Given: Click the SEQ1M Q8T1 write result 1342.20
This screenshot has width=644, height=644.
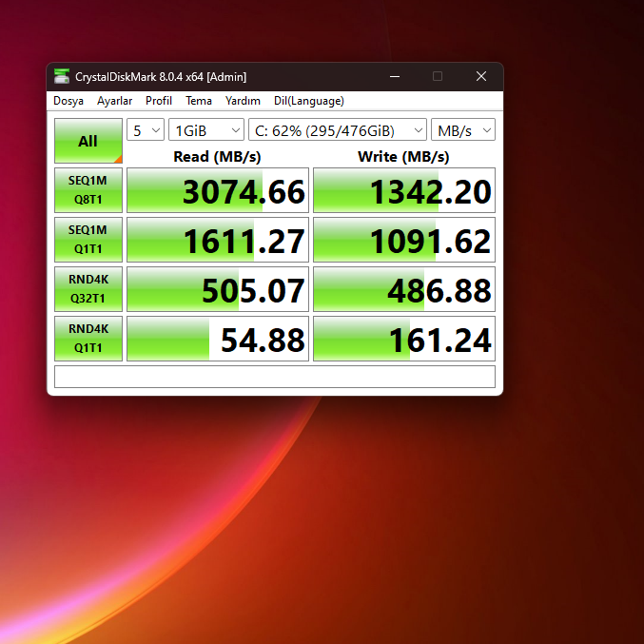Looking at the screenshot, I should [404, 190].
